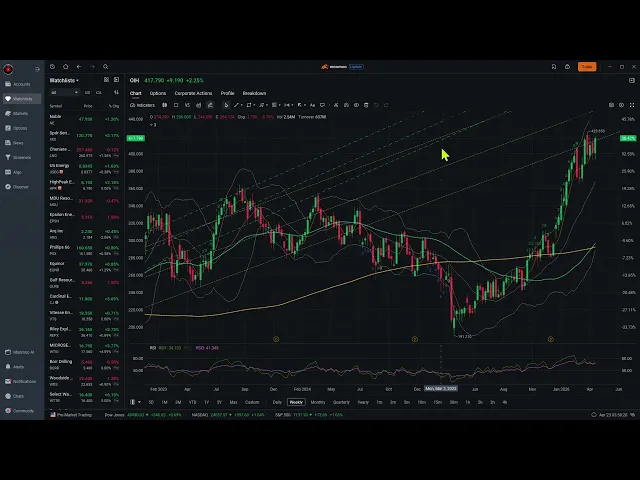
Task: Collapse the left sidebar menu icon
Action: pos(38,69)
